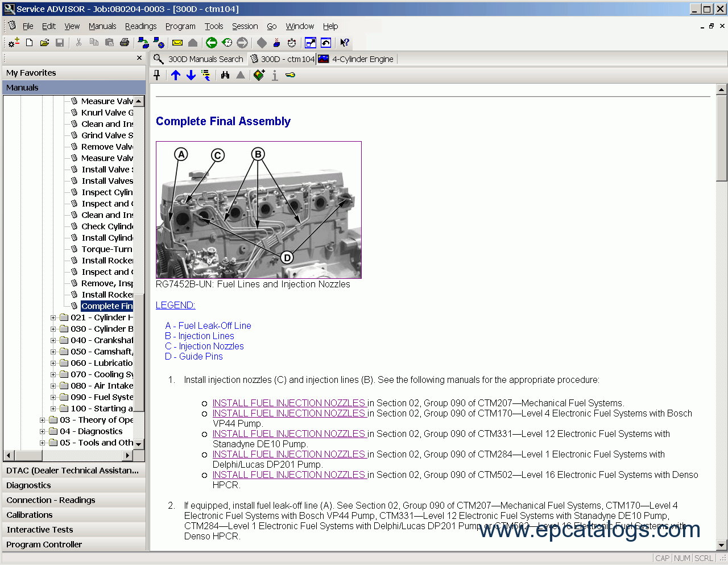Expand the 040 - Crankshaft tree folder
Viewport: 728px width, 565px height.
click(x=53, y=340)
